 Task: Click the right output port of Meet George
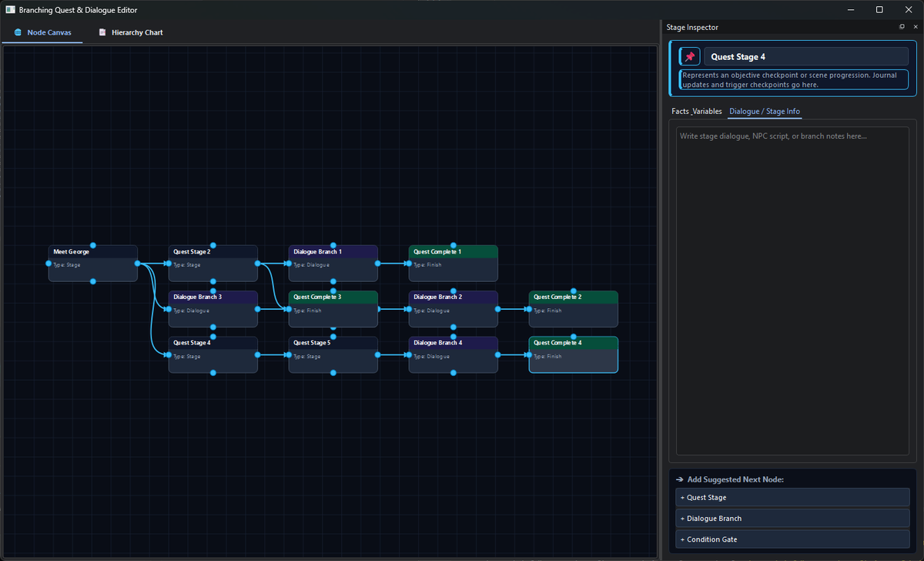coord(137,264)
